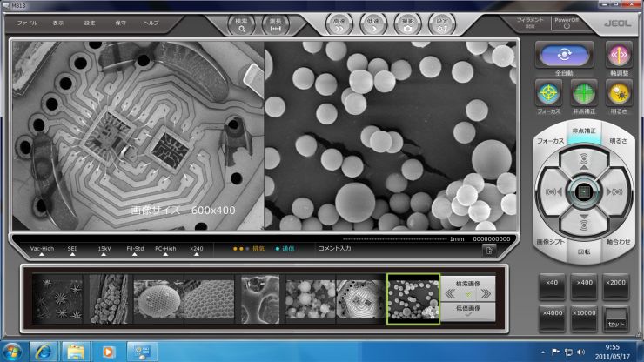
Task: Open the 検索 search tool
Action: coord(242,24)
